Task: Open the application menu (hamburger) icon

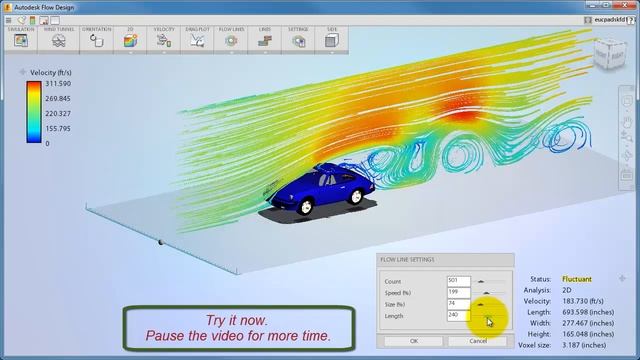Action: coord(9,20)
